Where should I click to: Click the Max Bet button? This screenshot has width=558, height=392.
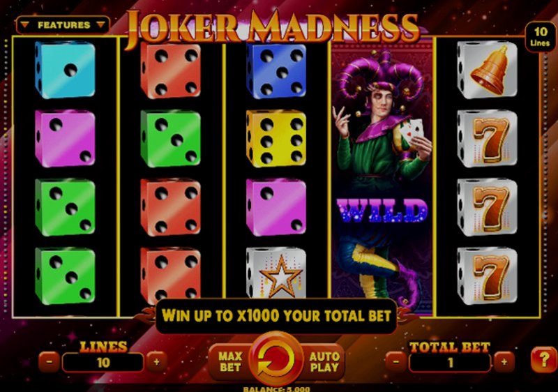tap(230, 362)
